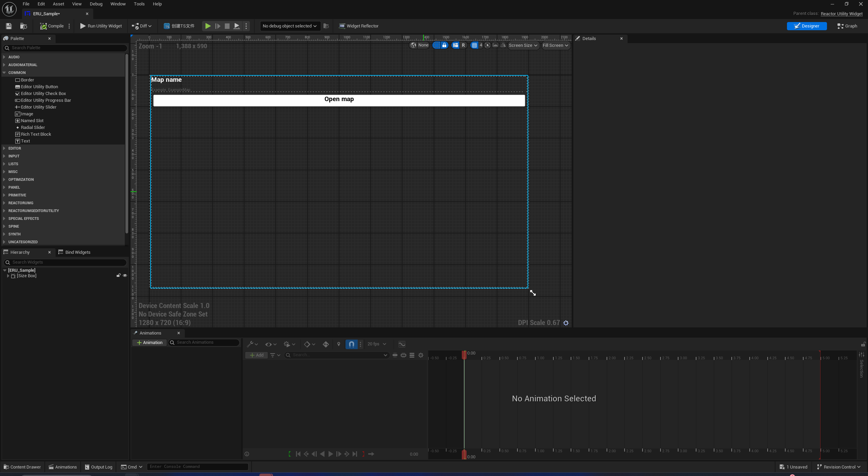Image resolution: width=868 pixels, height=476 pixels.
Task: Click zoom to fit icon in designer toolbar
Action: tap(487, 45)
